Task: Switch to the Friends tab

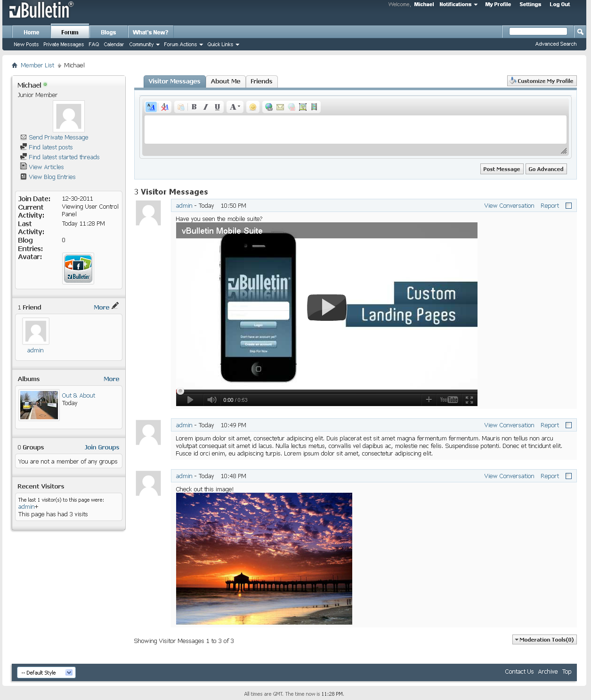Action: (261, 81)
